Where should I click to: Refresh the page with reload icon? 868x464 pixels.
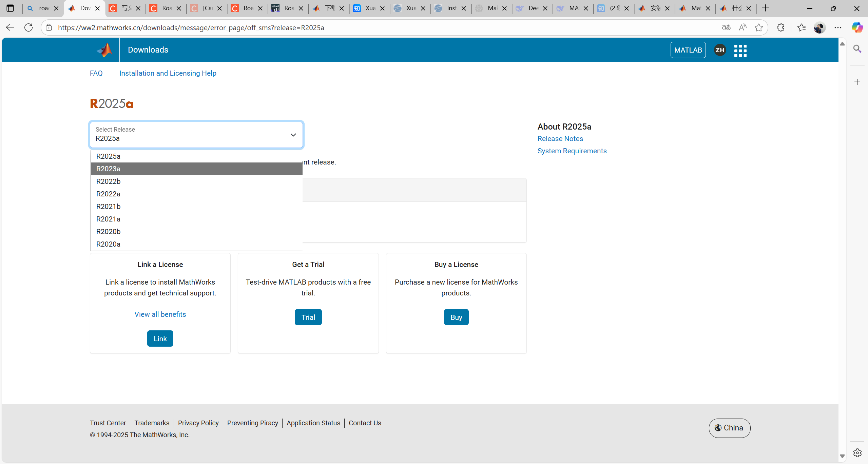pyautogui.click(x=28, y=27)
